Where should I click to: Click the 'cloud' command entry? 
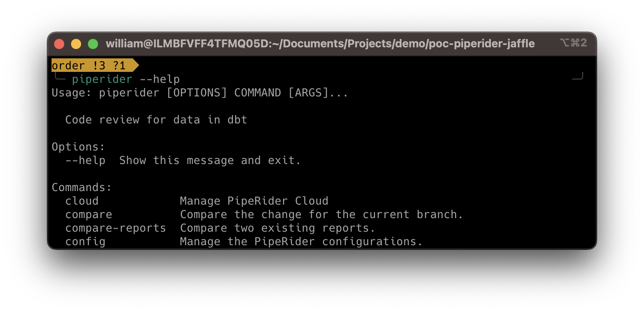[82, 201]
